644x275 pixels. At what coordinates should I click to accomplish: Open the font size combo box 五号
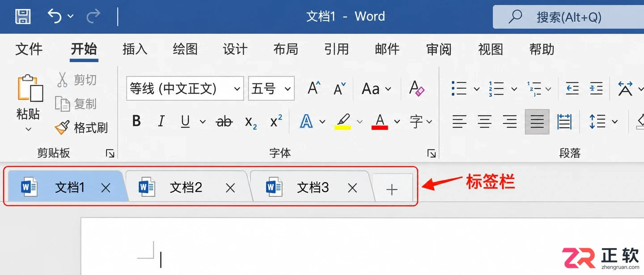coord(271,88)
